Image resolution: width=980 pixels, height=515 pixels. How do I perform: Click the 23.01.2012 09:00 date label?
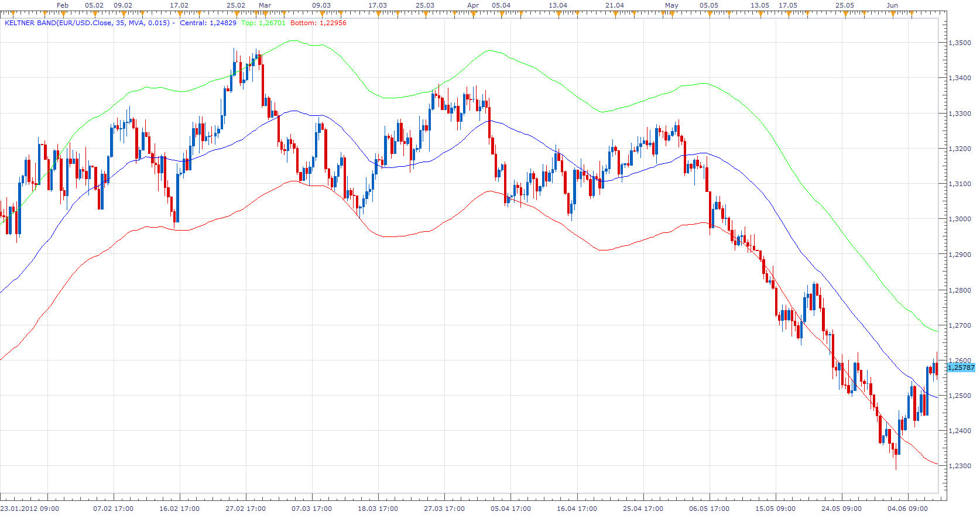30,509
